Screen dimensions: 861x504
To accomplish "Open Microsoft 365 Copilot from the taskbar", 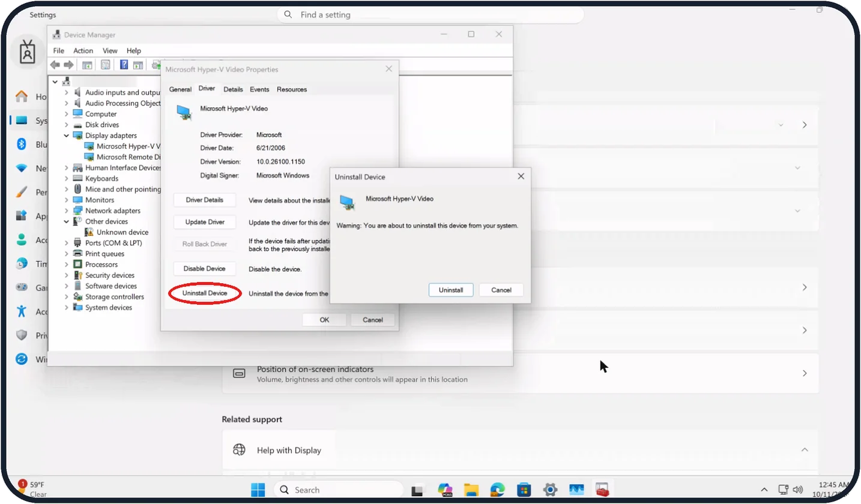I will pos(445,490).
